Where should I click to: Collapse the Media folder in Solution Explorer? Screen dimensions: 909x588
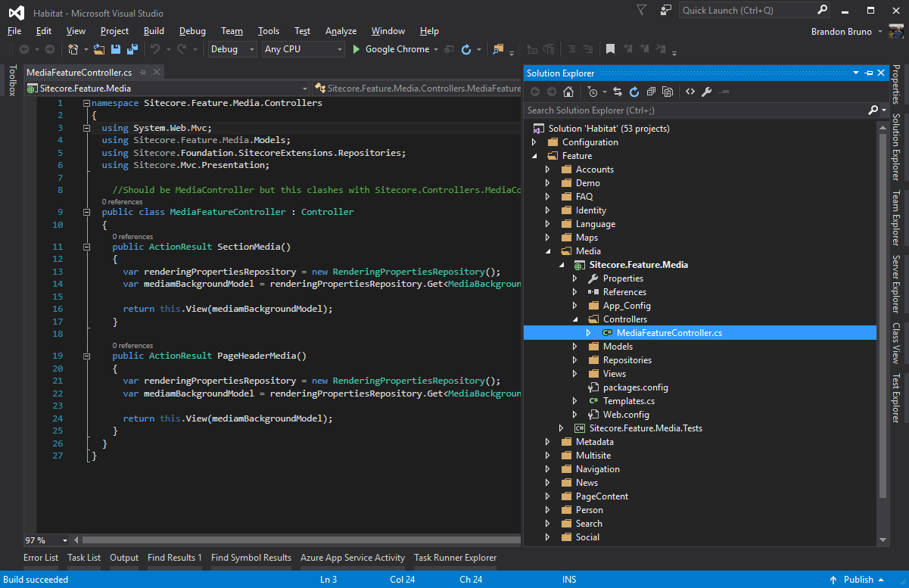coord(549,250)
